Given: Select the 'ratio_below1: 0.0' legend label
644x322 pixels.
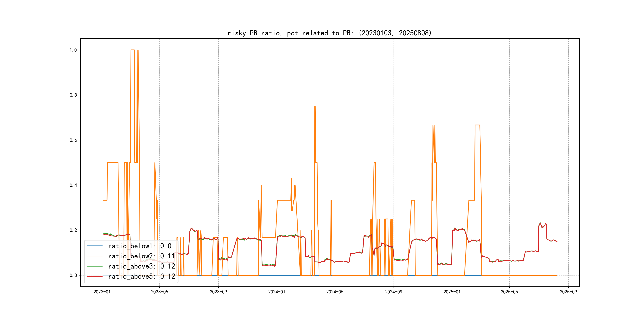Looking at the screenshot, I should pyautogui.click(x=140, y=246).
